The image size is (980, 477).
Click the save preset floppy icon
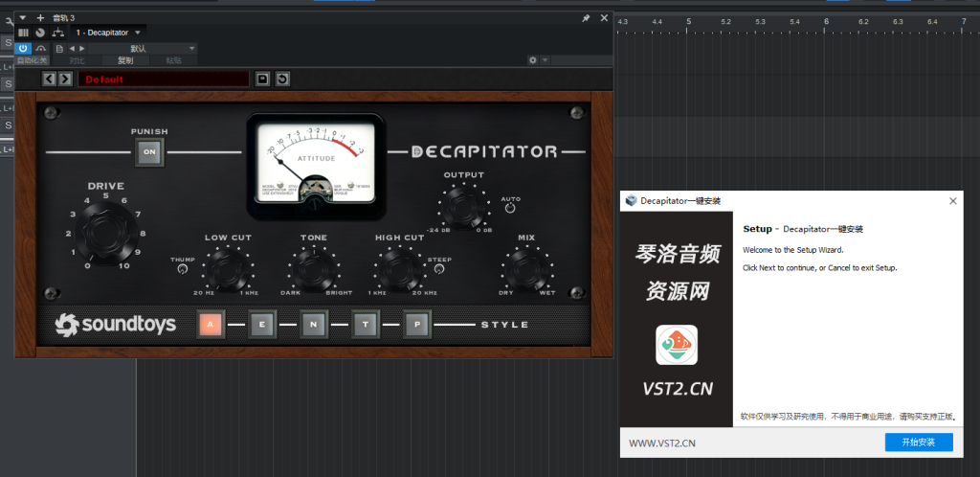pyautogui.click(x=263, y=79)
